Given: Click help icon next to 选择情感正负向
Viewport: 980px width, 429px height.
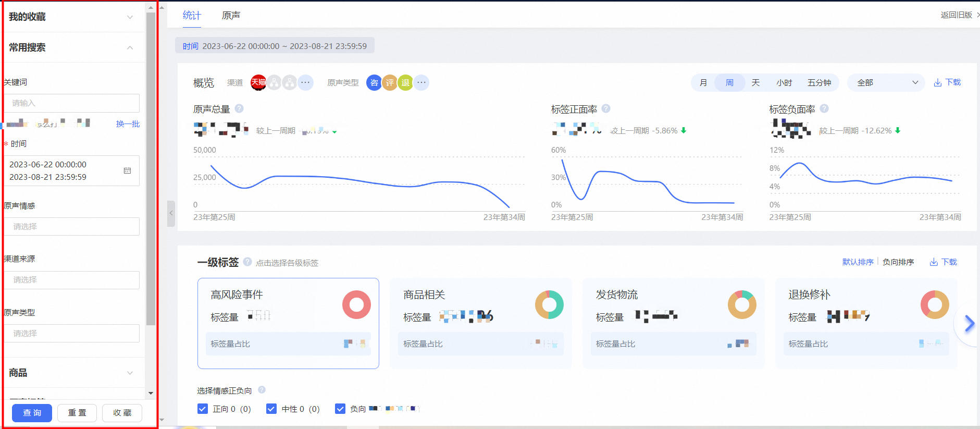Looking at the screenshot, I should (x=262, y=390).
